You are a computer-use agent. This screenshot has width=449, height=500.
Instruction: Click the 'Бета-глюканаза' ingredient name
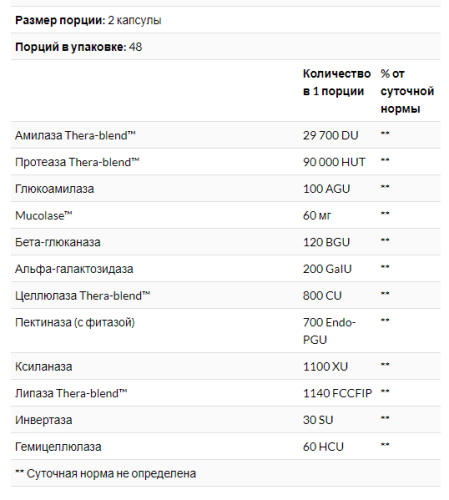(x=58, y=242)
